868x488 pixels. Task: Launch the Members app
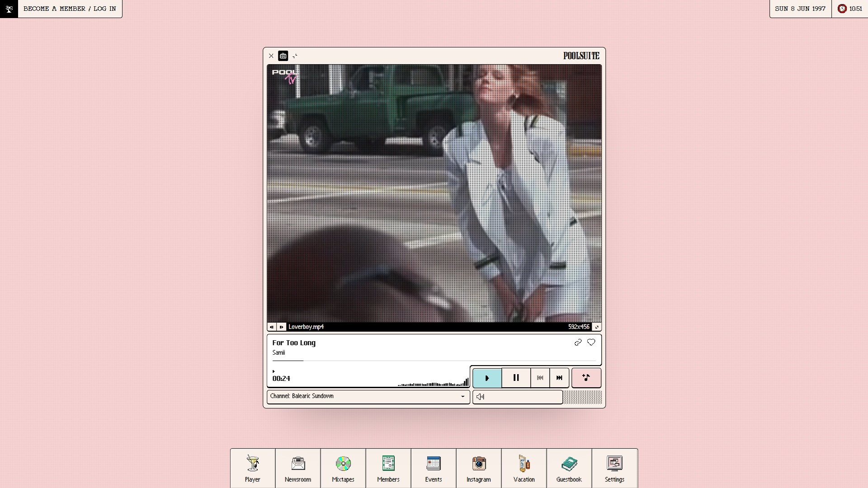point(388,469)
